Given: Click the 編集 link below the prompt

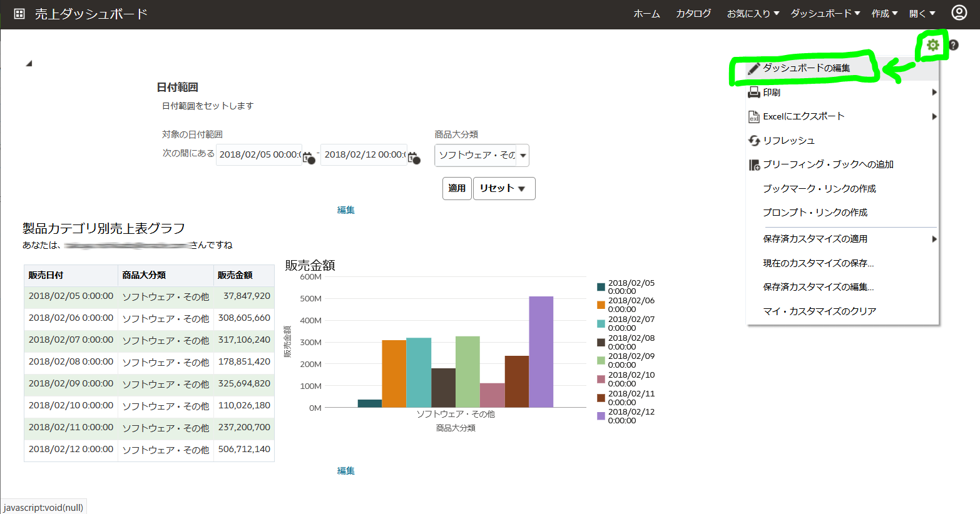Looking at the screenshot, I should pos(345,209).
